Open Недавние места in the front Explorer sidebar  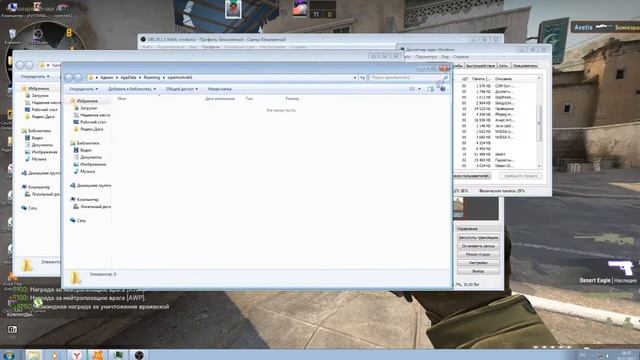pos(95,115)
